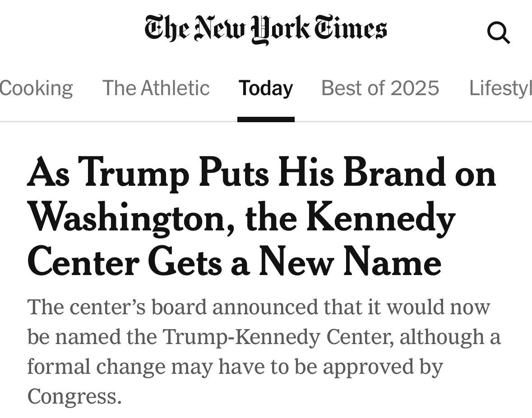The image size is (532, 418).
Task: Select the Today tab
Action: tap(266, 88)
